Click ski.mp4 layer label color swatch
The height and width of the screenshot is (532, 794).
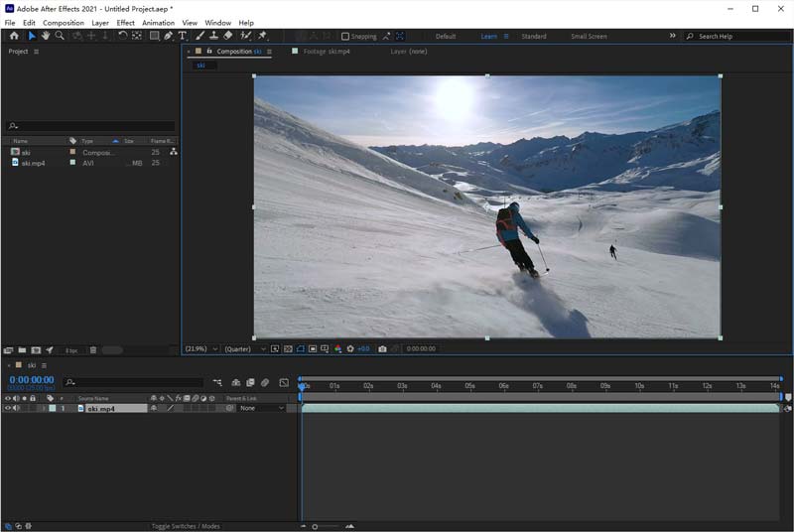click(53, 408)
